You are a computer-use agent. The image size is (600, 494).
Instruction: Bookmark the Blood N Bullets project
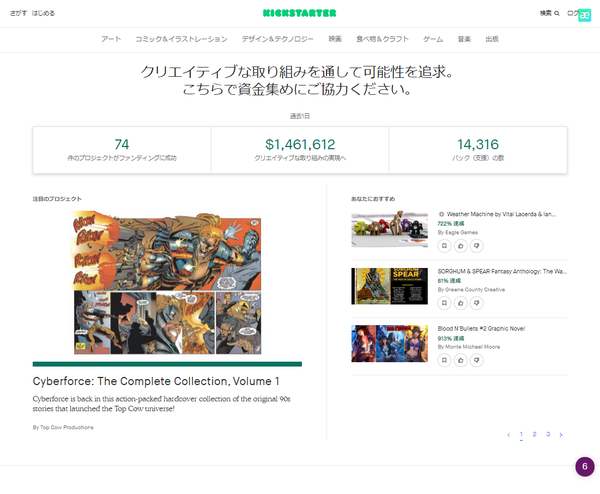point(444,360)
